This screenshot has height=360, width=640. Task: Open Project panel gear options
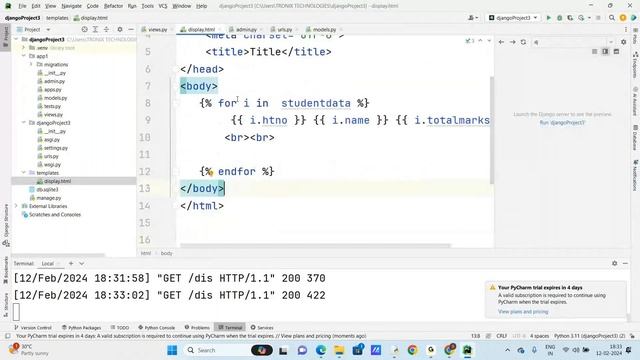coord(120,29)
